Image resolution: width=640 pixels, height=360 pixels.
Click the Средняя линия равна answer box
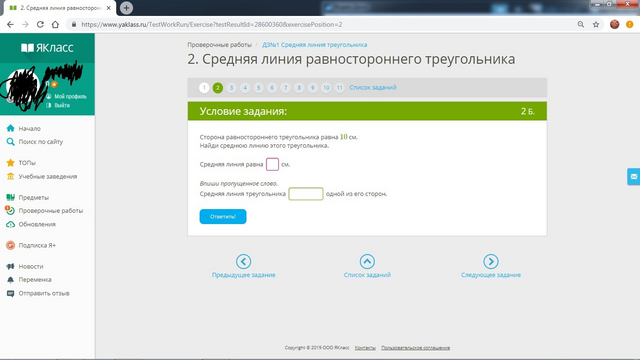click(272, 164)
